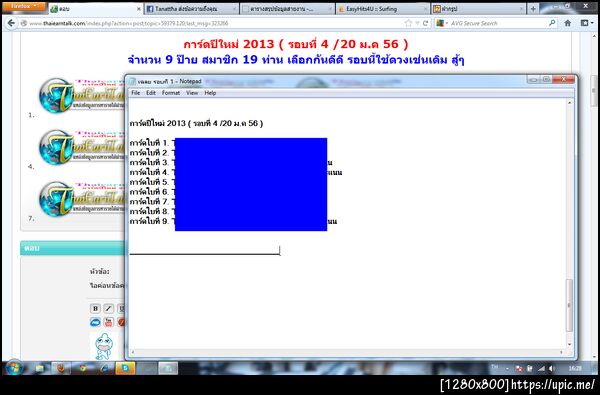Screen dimensions: 600x395
Task: Click the Bold formatting button in reply editor
Action: [95, 308]
